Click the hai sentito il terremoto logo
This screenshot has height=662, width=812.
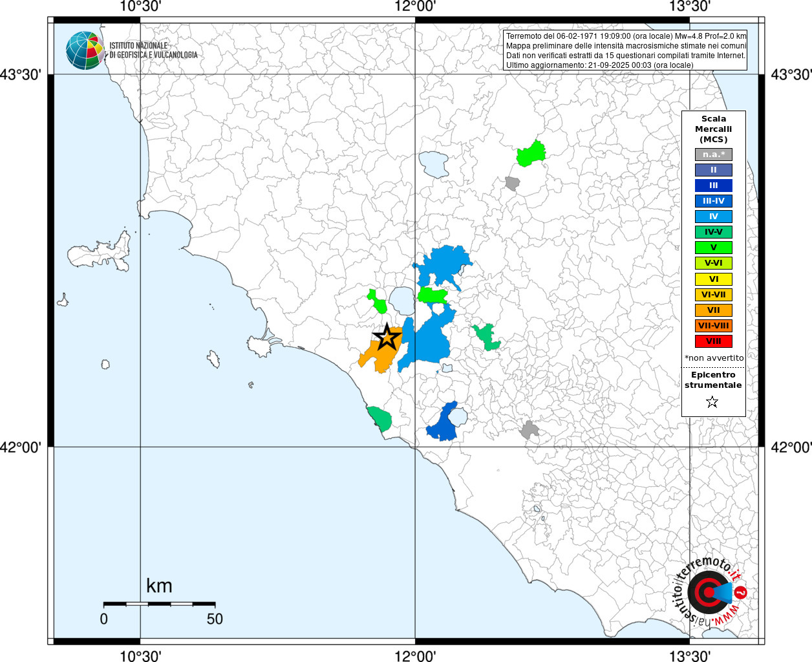[x=709, y=591]
